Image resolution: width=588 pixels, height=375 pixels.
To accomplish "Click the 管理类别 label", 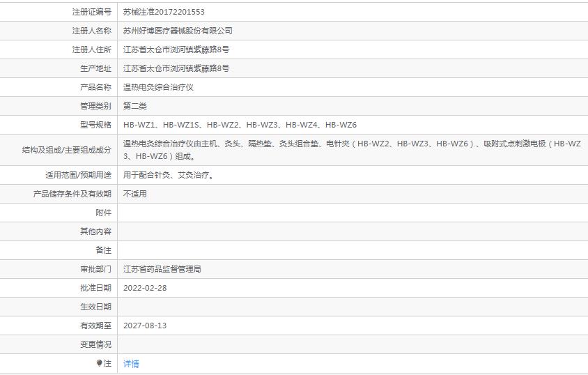I will [x=95, y=106].
